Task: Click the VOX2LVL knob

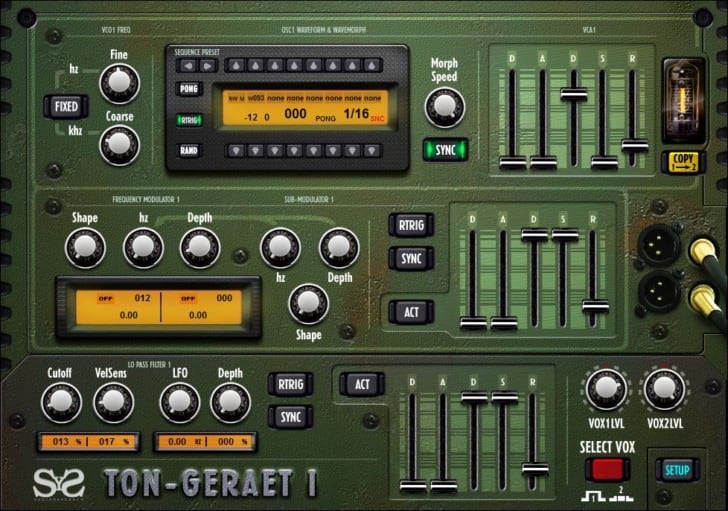Action: pyautogui.click(x=664, y=388)
